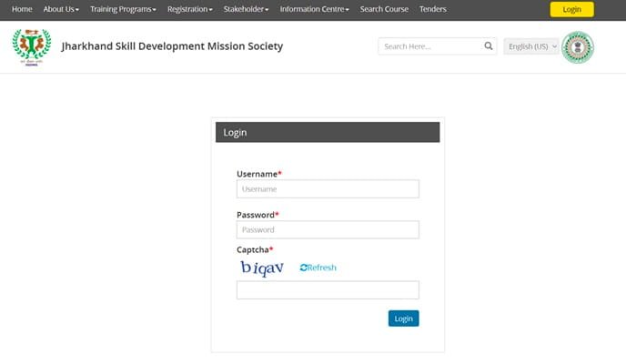Screen dimensions: 626x364
Task: Click the yellow Login button
Action: click(x=571, y=10)
